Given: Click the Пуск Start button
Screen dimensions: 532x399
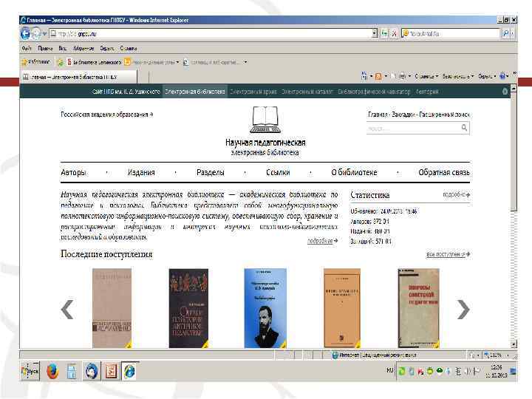Looking at the screenshot, I should point(30,371).
